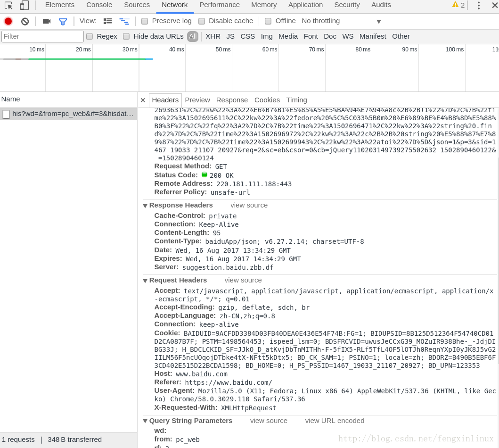Filter requests by Media
Image resolution: width=499 pixels, height=448 pixels.
pos(288,36)
